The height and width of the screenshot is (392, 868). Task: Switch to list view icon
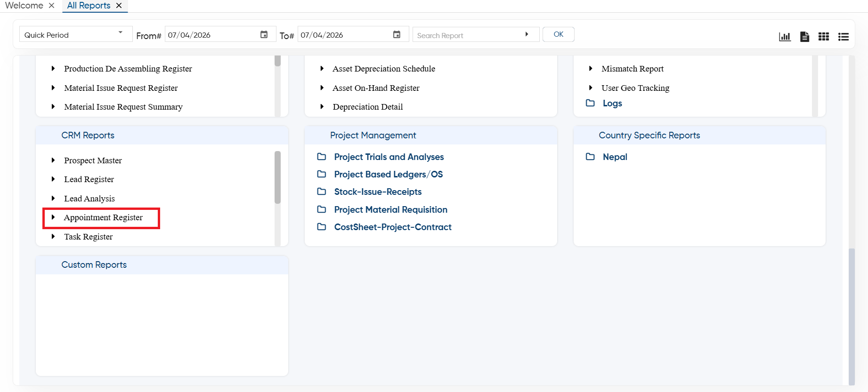[x=844, y=37]
